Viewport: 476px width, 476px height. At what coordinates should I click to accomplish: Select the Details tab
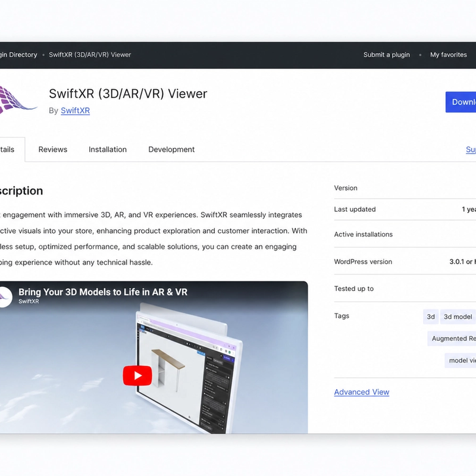(x=12, y=149)
